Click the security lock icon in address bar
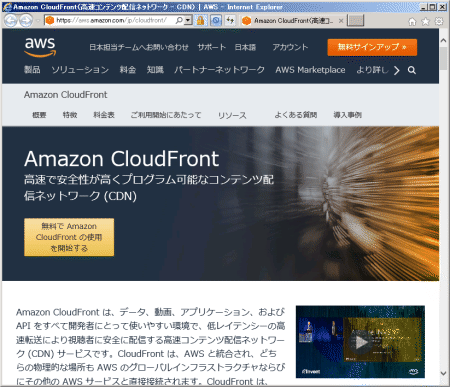Viewport: 450px width, 387px height. [x=200, y=21]
